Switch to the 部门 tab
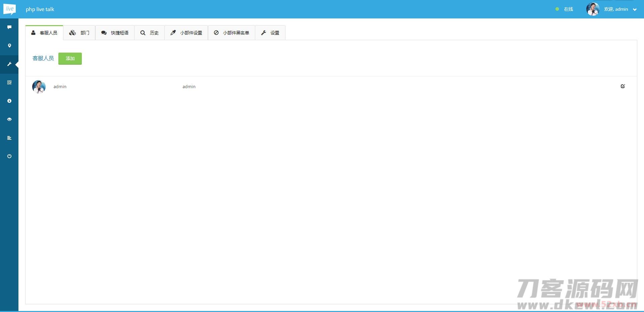644x312 pixels. [x=79, y=33]
